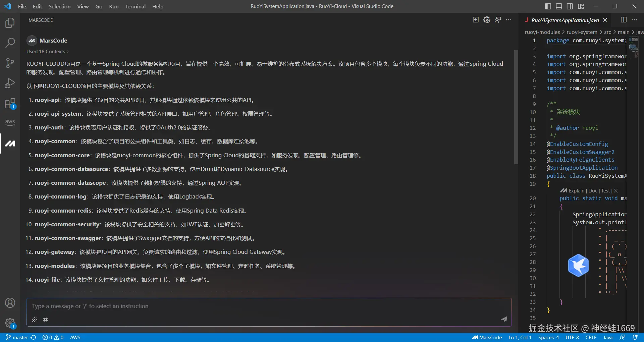
Task: Open the AWS toolkit view
Action: point(10,123)
